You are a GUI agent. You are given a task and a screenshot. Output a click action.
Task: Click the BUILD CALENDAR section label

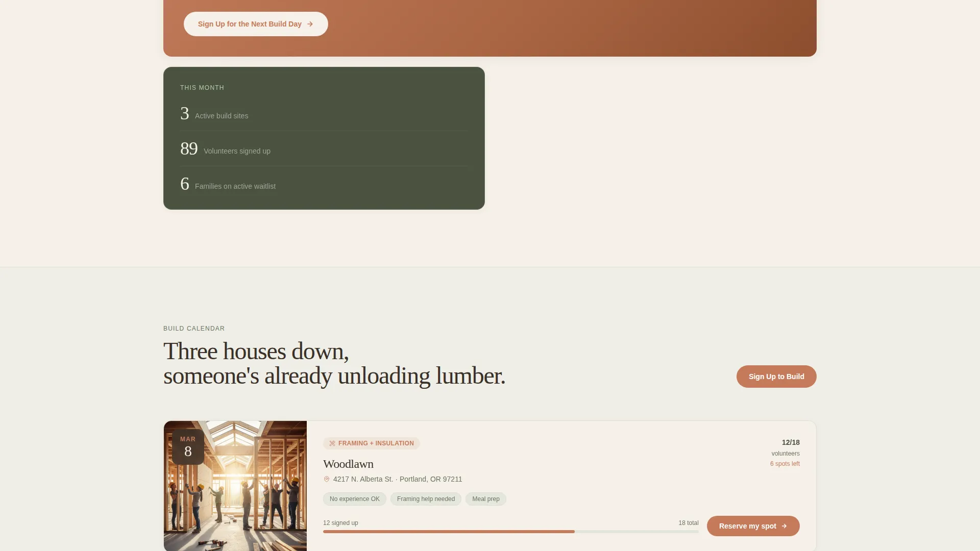(194, 329)
